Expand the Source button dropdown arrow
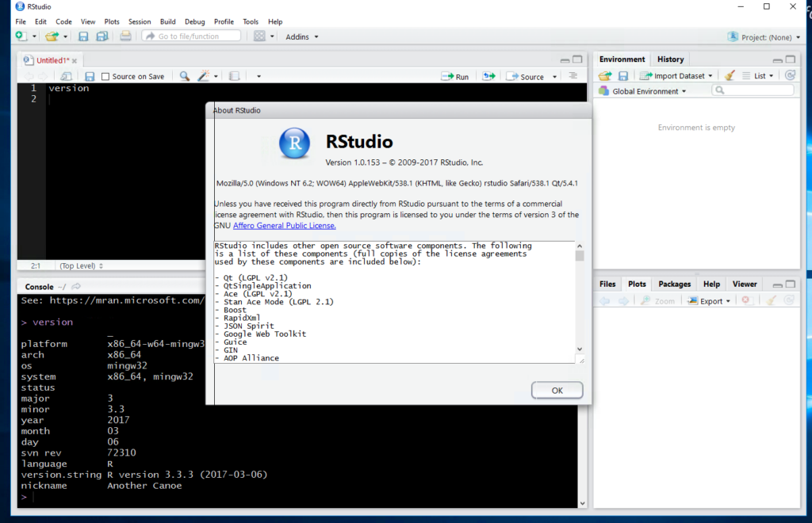The image size is (812, 523). pyautogui.click(x=554, y=77)
